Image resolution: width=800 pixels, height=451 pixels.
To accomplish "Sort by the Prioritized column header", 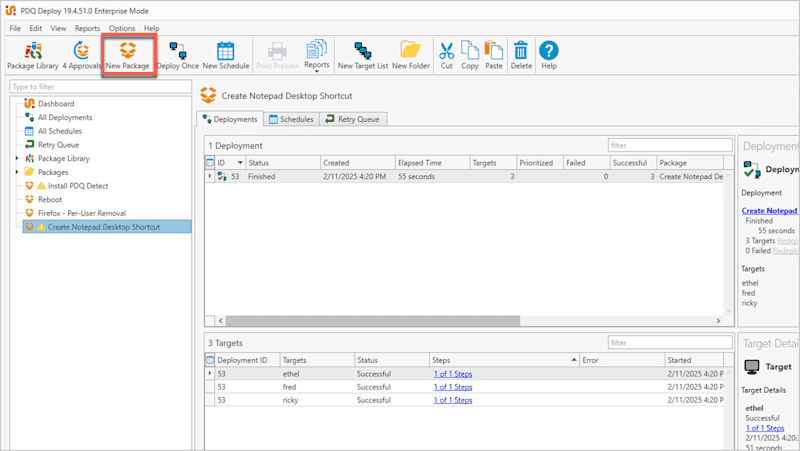I will pyautogui.click(x=540, y=163).
